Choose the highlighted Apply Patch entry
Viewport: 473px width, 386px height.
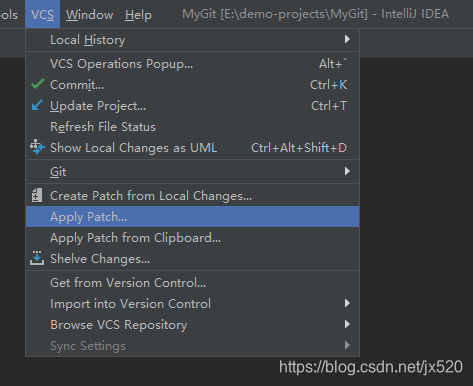192,217
